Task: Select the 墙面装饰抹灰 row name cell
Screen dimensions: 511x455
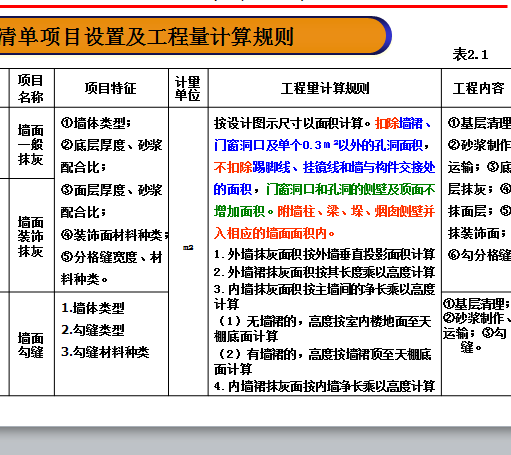Action: [31, 236]
